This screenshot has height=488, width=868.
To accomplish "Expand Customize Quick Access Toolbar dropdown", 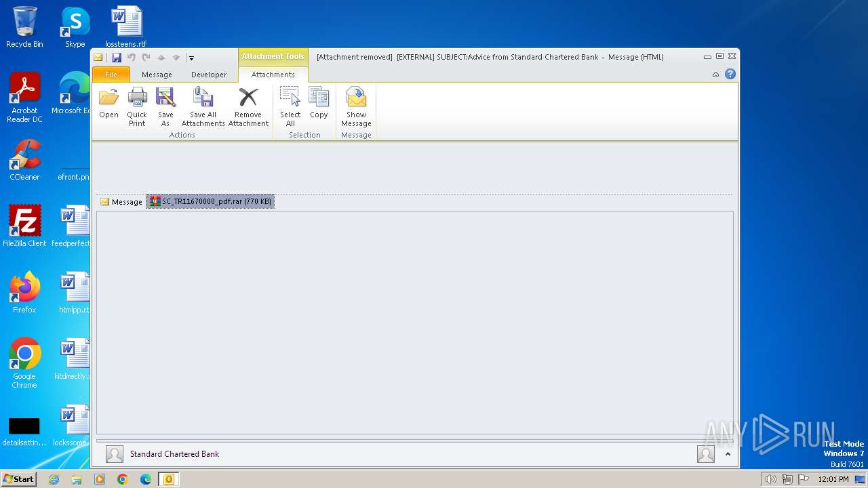I will click(x=191, y=58).
